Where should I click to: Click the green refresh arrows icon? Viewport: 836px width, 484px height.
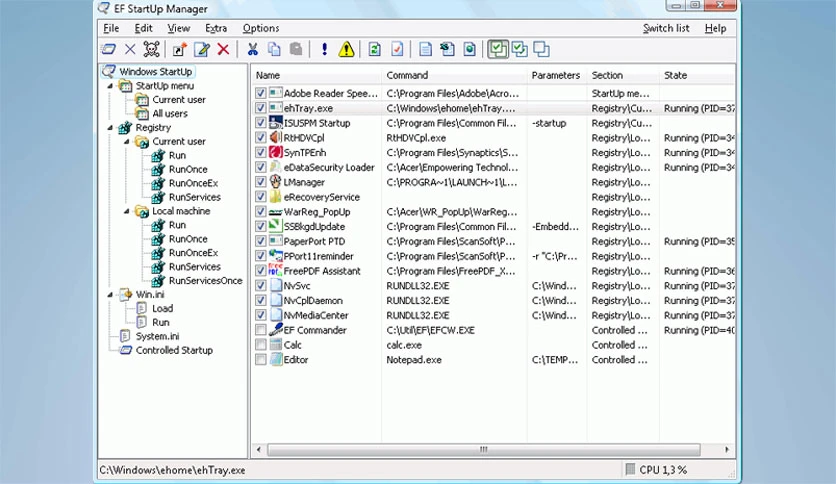click(x=375, y=50)
